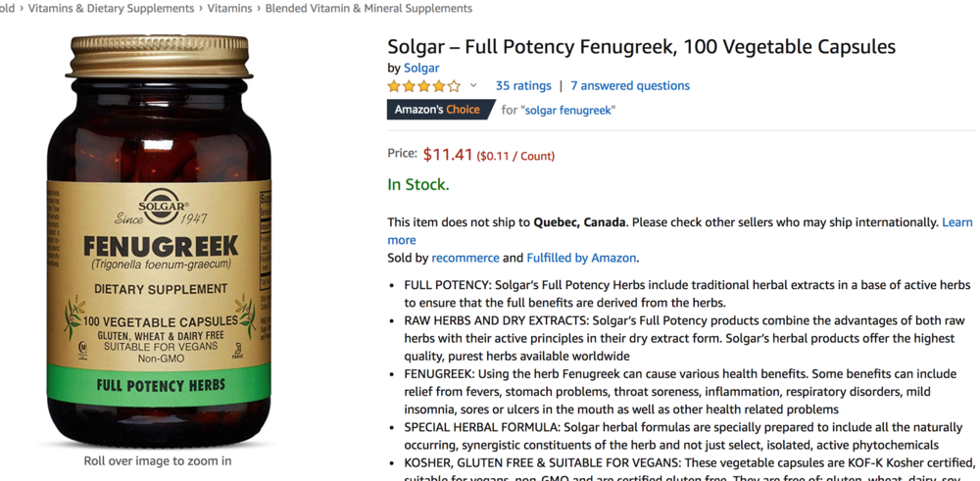Click the star rating icons

coord(423,86)
